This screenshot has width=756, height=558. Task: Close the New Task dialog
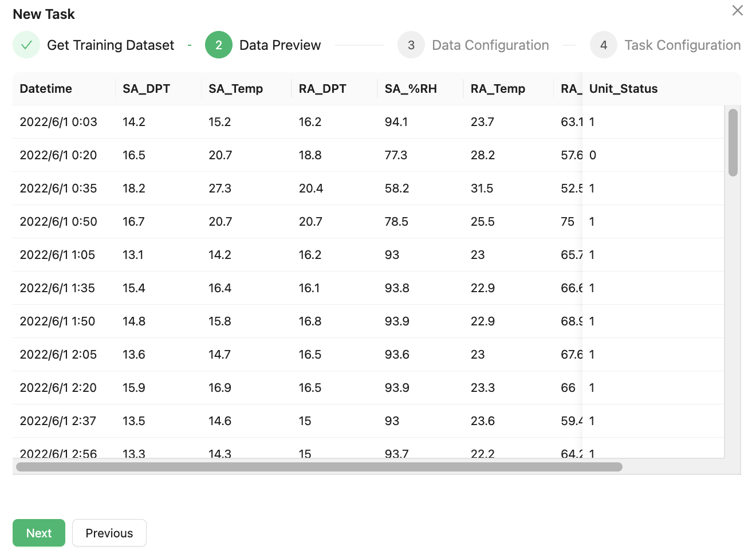737,10
